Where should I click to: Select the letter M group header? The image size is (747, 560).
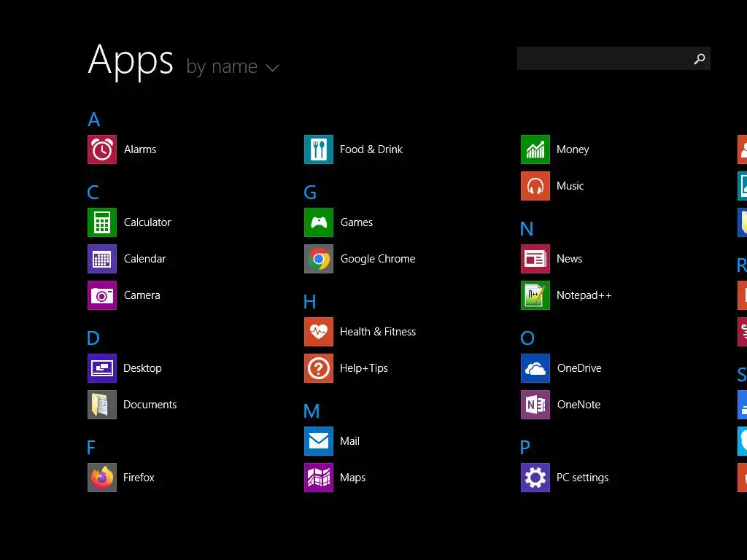311,411
